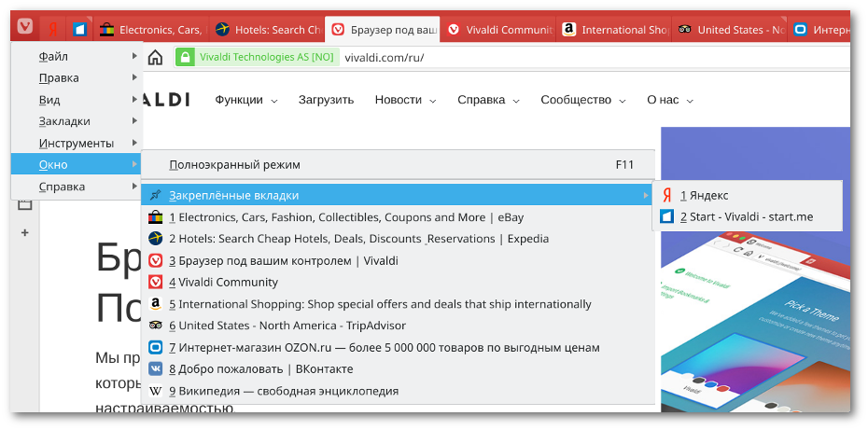This screenshot has width=868, height=430.
Task: Click the Expedia favicon in the window list
Action: (x=156, y=239)
